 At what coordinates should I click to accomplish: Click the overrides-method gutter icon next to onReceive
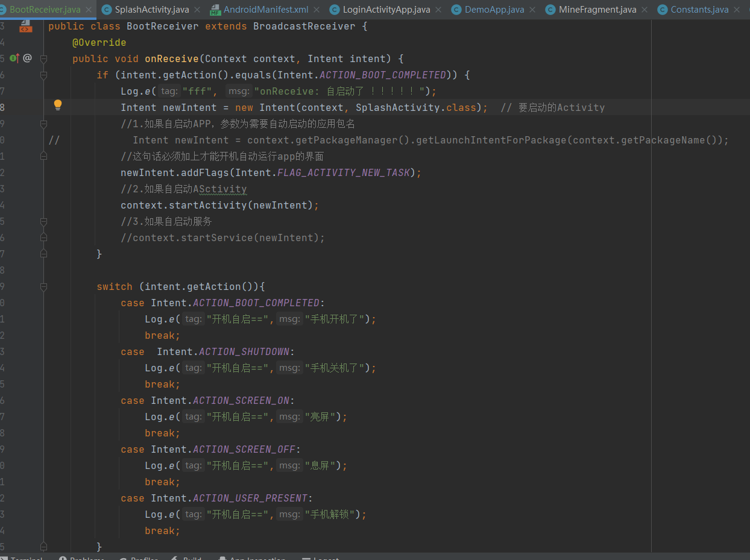(15, 58)
